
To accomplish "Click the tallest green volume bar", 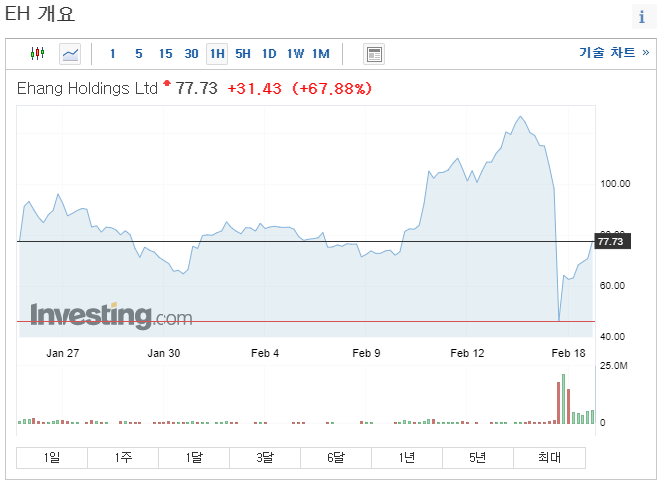I will (563, 399).
